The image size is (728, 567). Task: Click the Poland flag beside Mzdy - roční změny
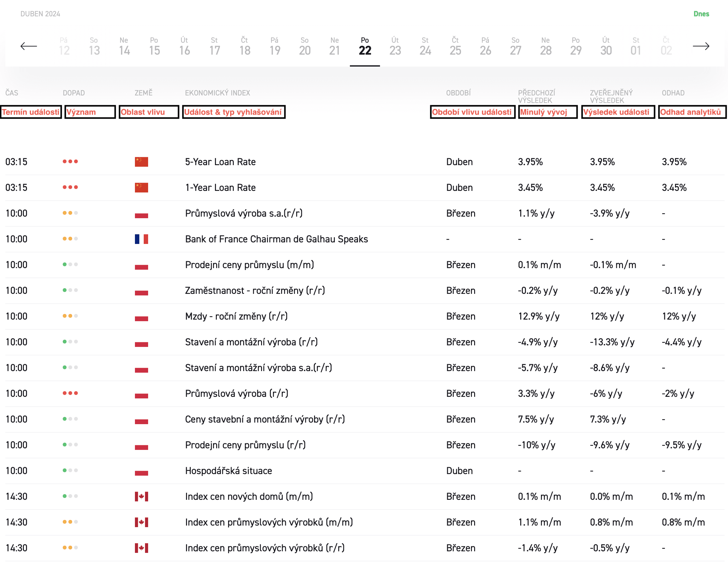141,316
